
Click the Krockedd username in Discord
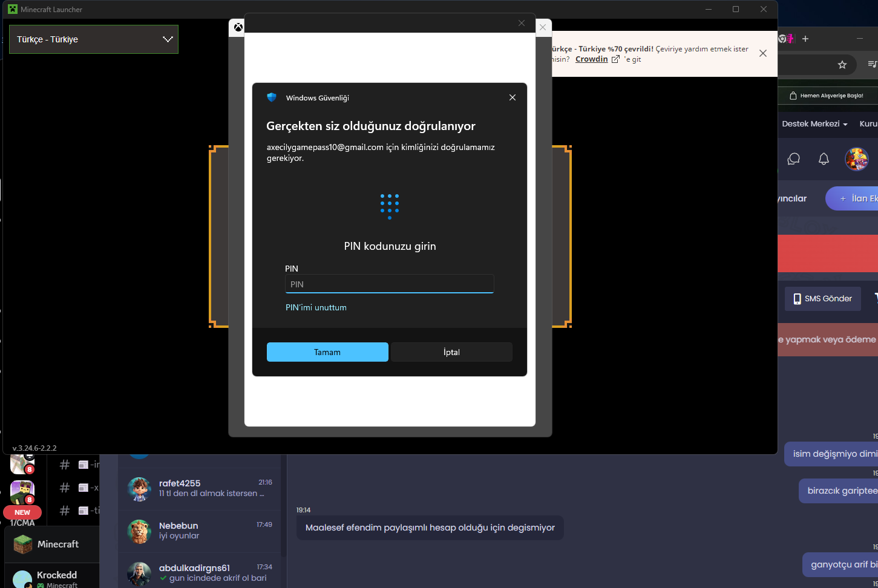click(57, 575)
